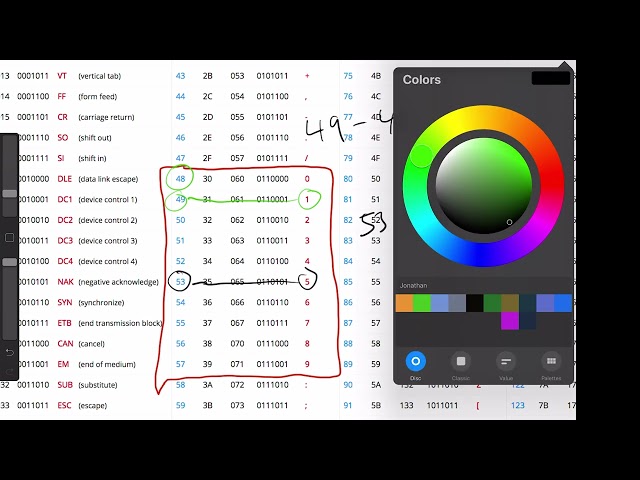
Task: Tap the undo arrow in the sidebar
Action: coord(10,352)
